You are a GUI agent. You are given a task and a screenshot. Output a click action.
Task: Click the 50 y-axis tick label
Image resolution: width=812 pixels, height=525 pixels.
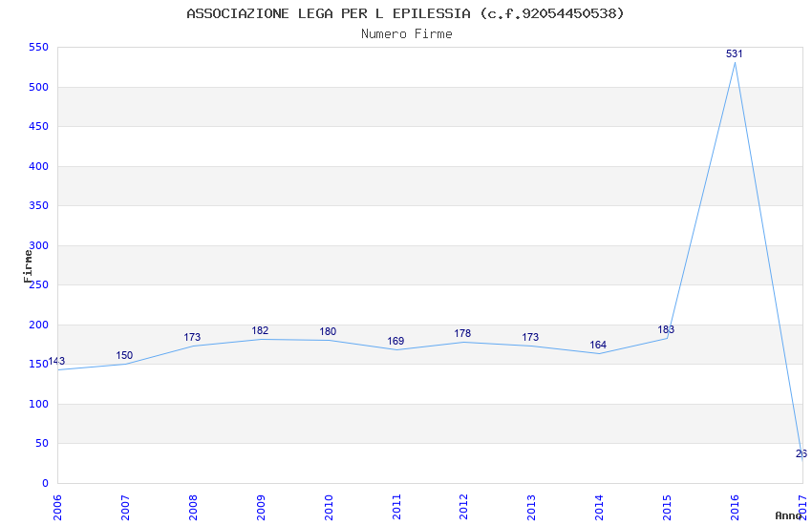click(42, 443)
